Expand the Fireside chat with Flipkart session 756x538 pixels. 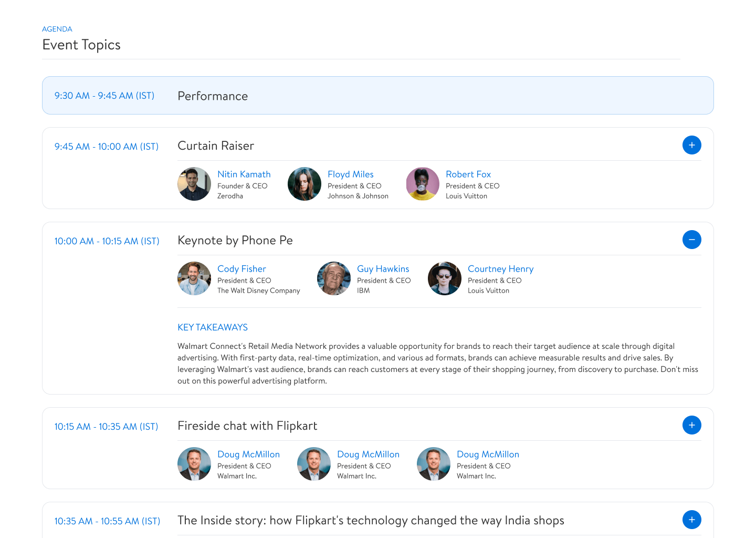pos(692,425)
